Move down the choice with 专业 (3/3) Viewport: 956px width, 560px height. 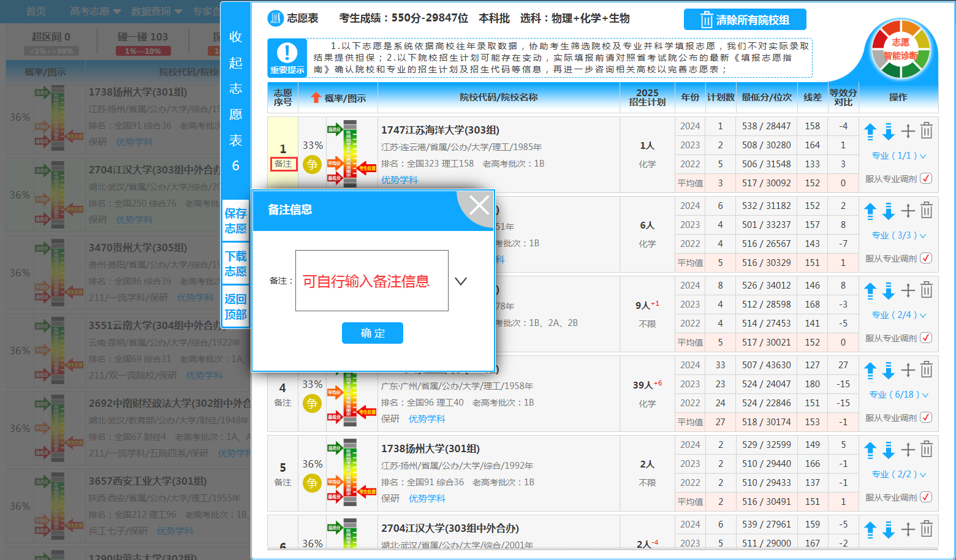tap(889, 211)
